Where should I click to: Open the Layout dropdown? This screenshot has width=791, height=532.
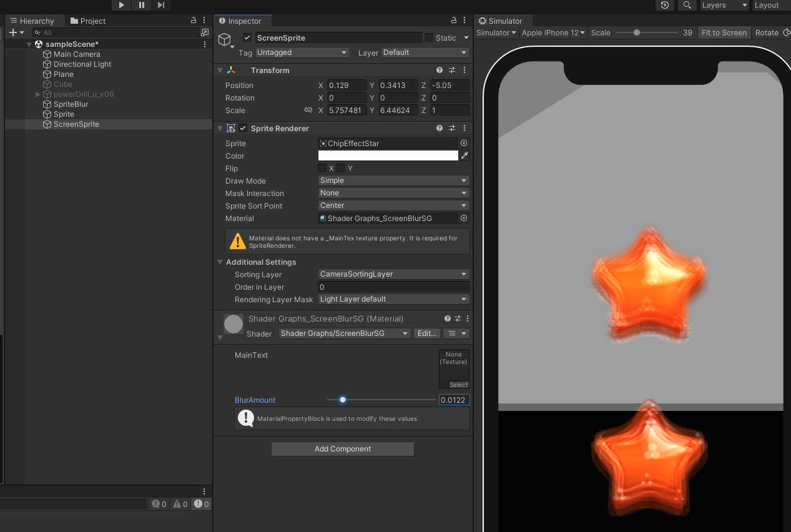770,5
